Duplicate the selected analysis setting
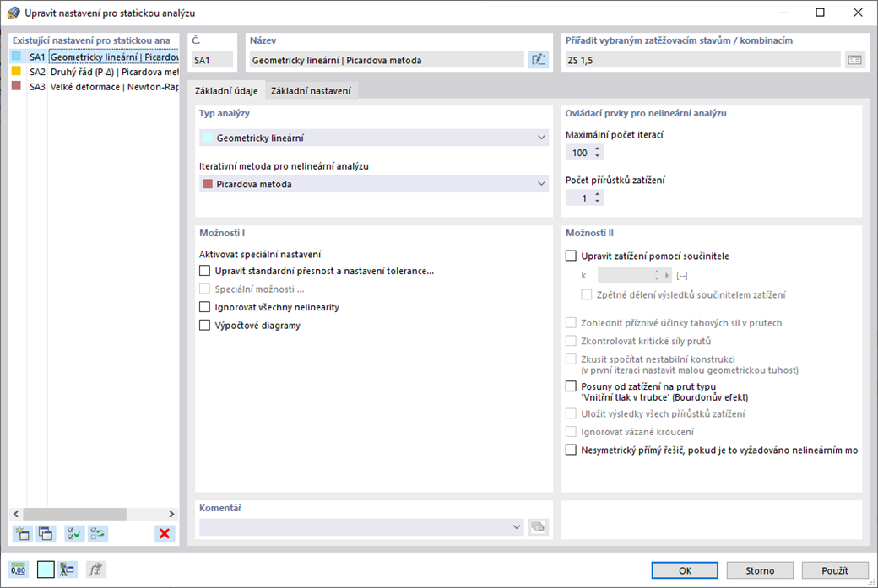This screenshot has width=878, height=588. [46, 533]
